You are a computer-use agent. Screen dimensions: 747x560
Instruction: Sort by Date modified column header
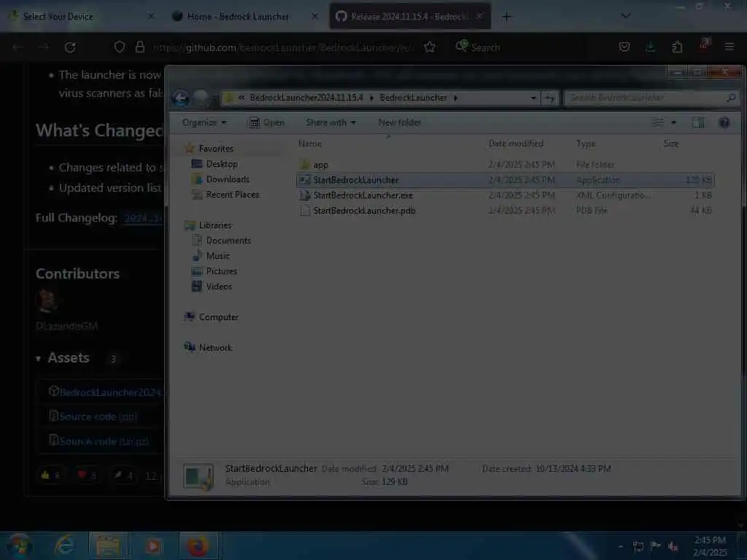click(x=516, y=144)
